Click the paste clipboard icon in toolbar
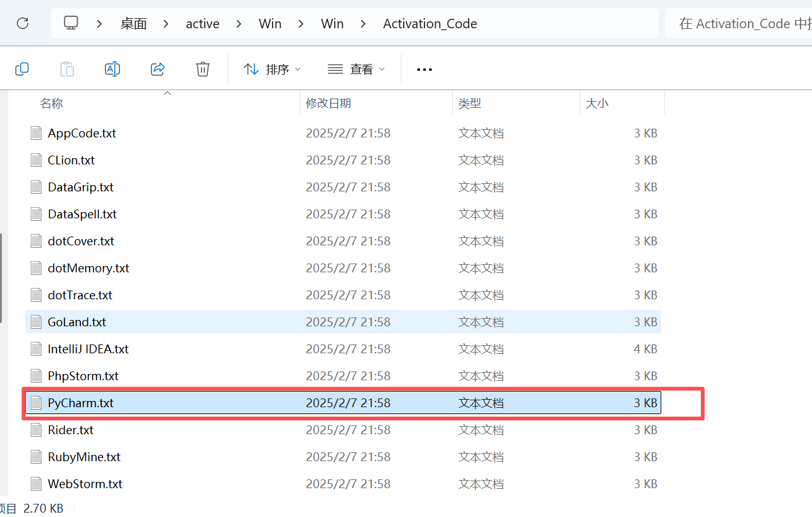This screenshot has width=812, height=517. pyautogui.click(x=67, y=68)
